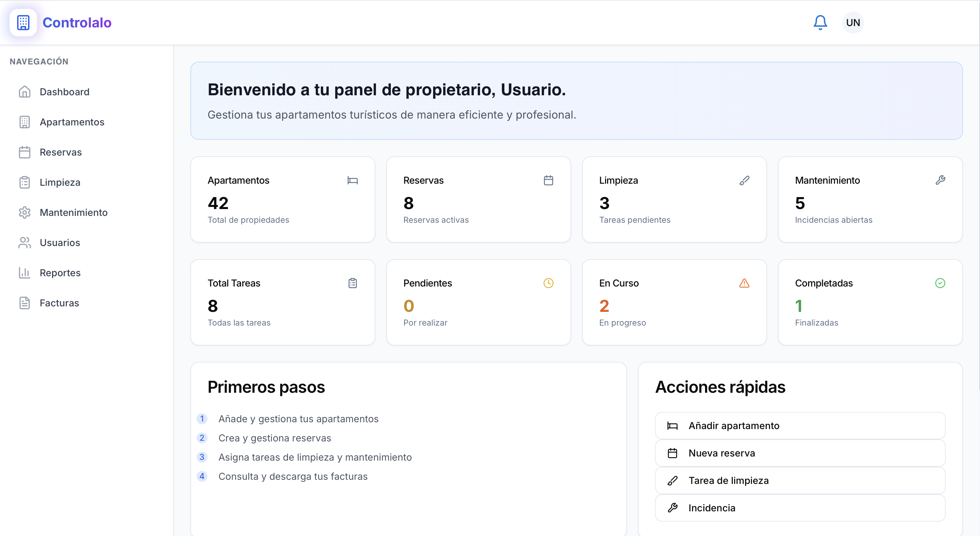Click the calendar icon in Nueva reserva button
Viewport: 980px width, 536px height.
(673, 453)
